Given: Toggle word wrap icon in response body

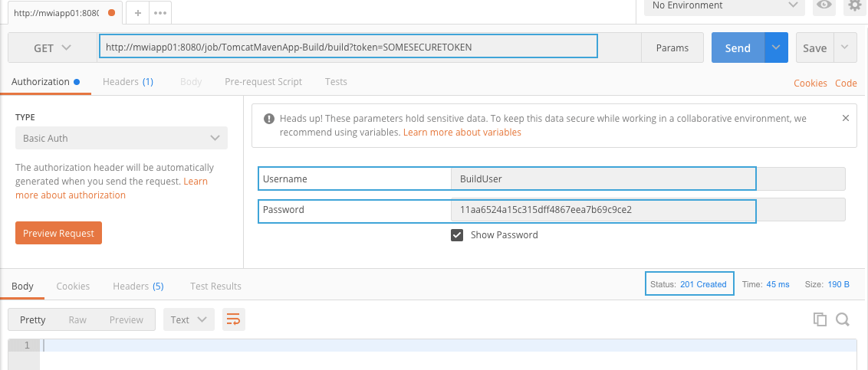Looking at the screenshot, I should 234,319.
